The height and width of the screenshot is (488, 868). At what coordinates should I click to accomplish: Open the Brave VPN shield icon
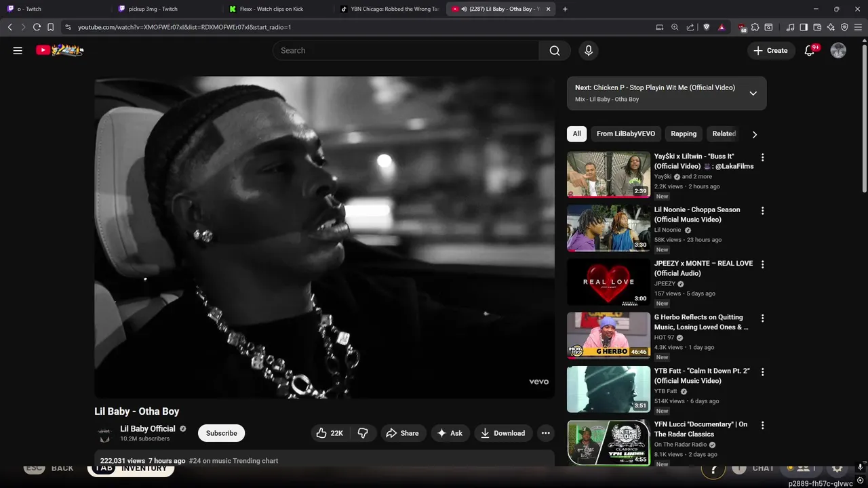844,27
